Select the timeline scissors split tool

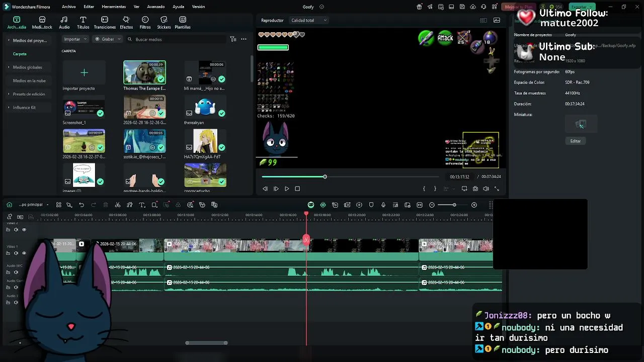pos(118,205)
